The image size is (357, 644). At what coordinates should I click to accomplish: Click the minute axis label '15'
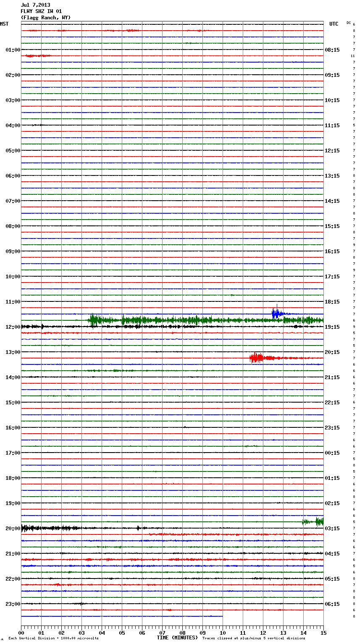[x=323, y=633]
